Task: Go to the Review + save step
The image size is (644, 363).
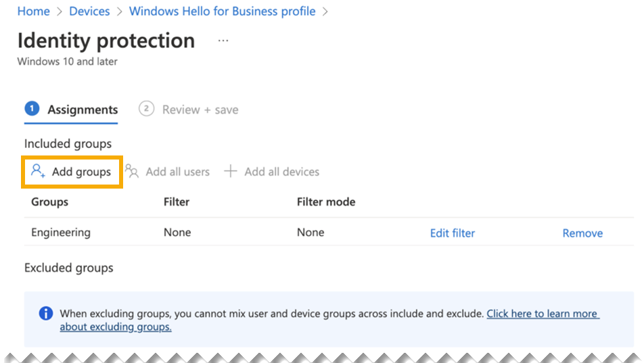Action: click(200, 110)
